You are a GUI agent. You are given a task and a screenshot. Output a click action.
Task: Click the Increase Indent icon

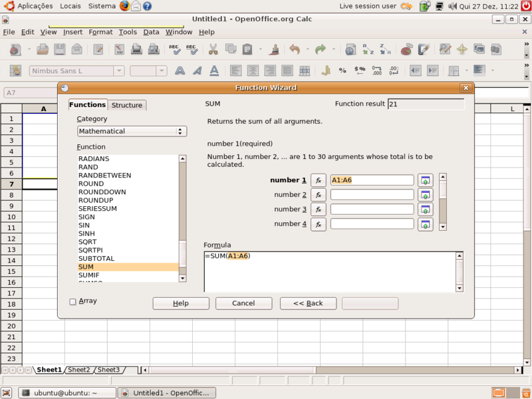(x=433, y=70)
